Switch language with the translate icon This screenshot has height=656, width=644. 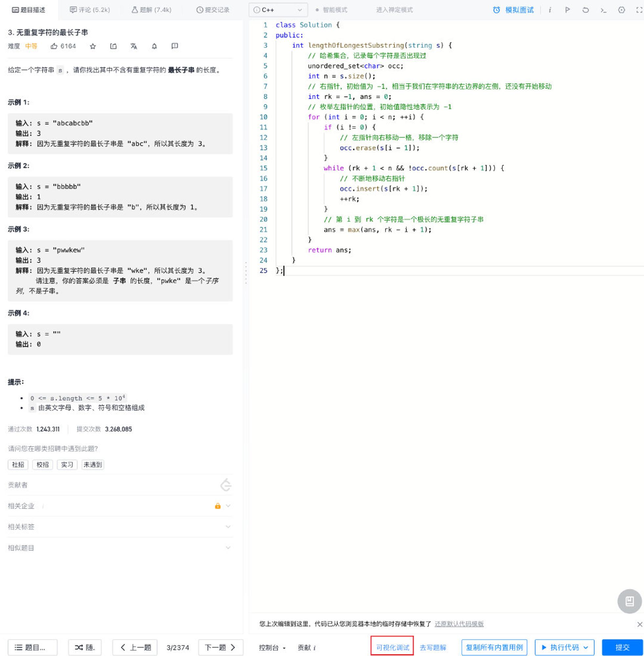(134, 46)
